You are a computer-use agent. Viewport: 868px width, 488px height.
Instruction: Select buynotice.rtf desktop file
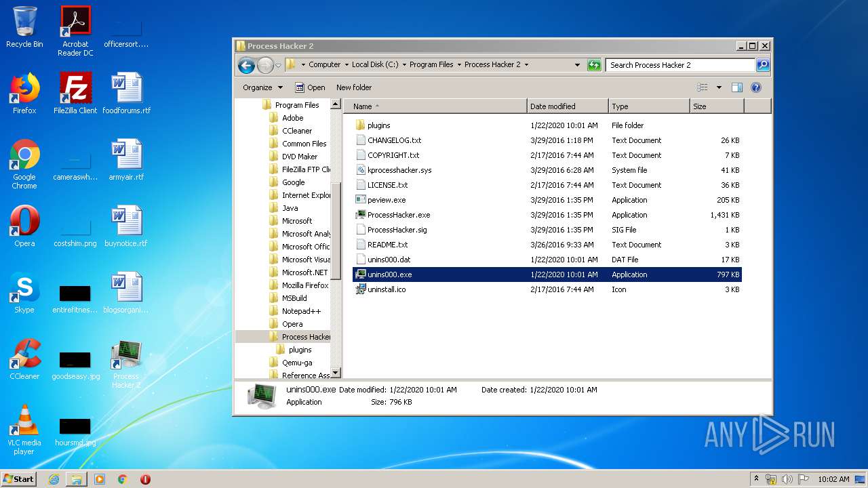tap(126, 226)
